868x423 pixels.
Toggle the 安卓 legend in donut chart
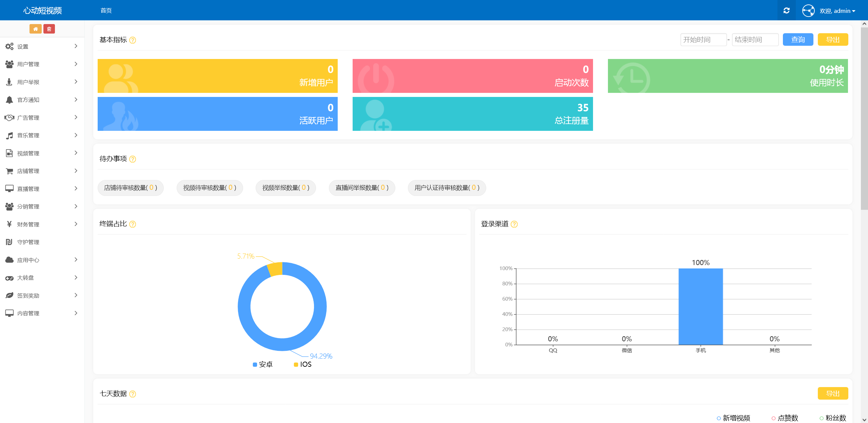tap(263, 364)
